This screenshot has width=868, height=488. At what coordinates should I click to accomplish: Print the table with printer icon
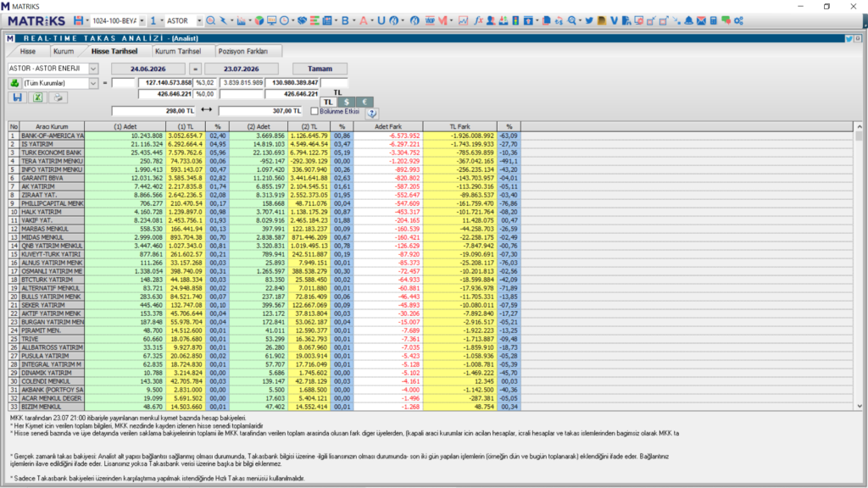58,97
